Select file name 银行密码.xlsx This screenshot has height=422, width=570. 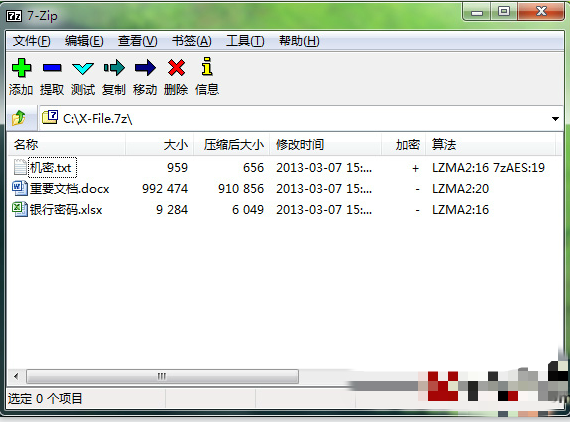pyautogui.click(x=66, y=210)
